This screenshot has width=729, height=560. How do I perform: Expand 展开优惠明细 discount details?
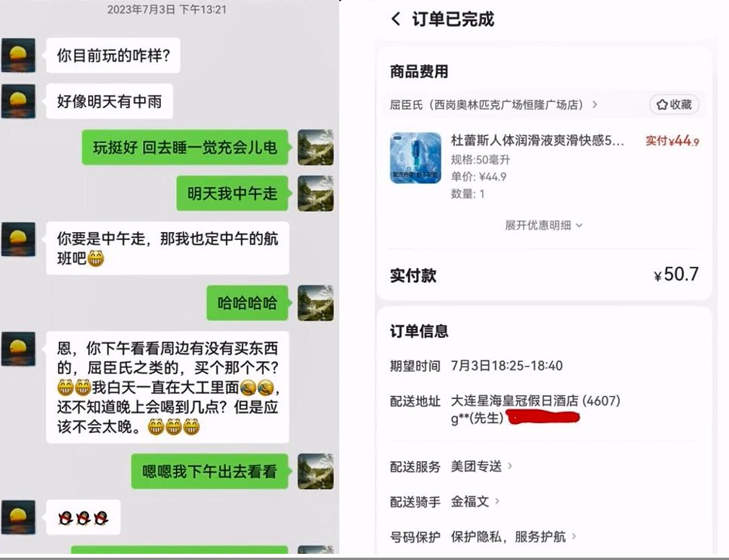coord(543,225)
